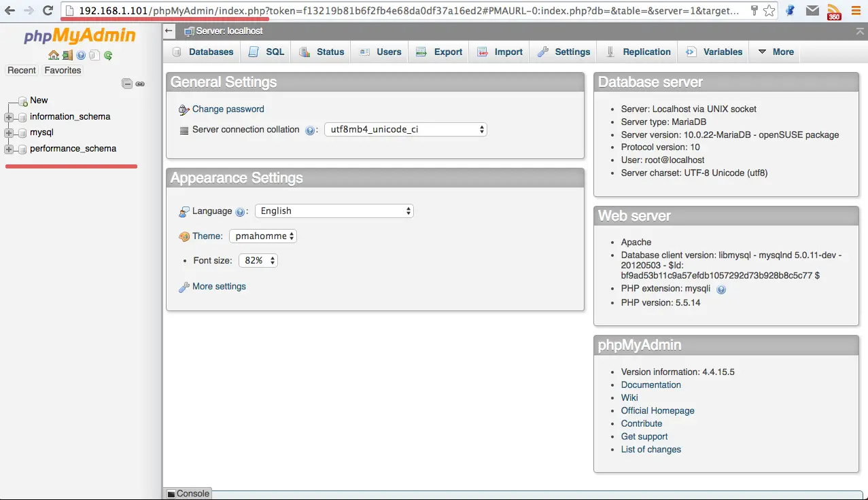Click the browser back arrow
868x500 pixels.
(x=10, y=11)
